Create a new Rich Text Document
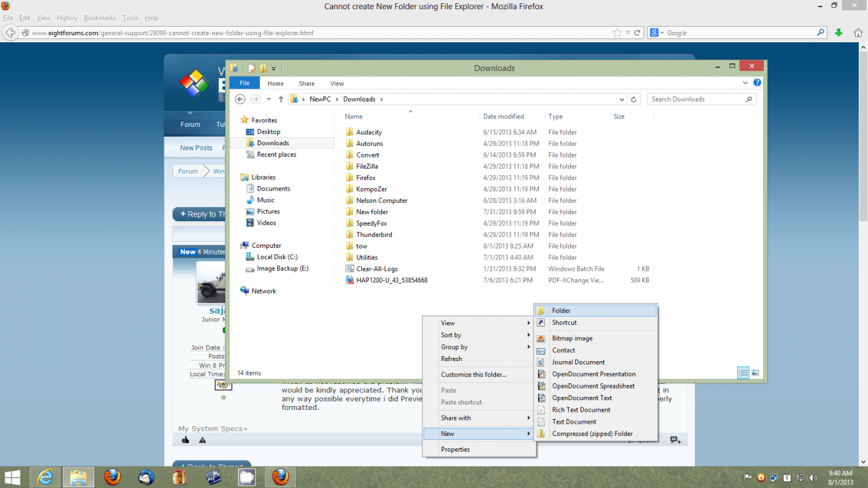868x488 pixels. pos(595,410)
